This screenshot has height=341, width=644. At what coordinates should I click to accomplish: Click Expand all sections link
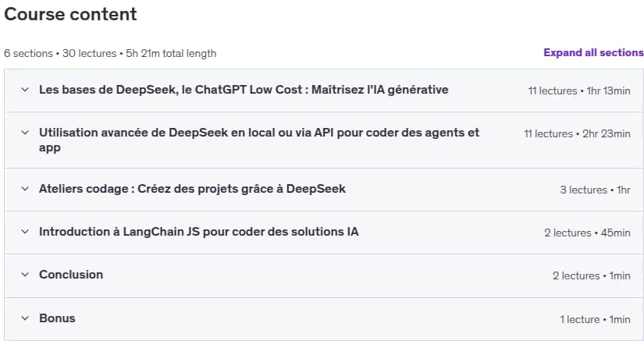[593, 52]
